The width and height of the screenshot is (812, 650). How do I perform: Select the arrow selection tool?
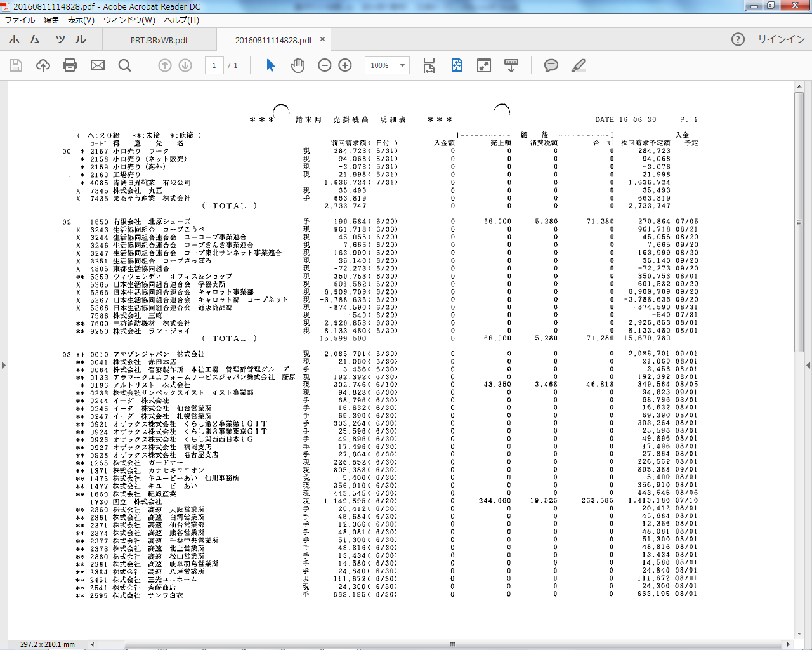click(271, 65)
